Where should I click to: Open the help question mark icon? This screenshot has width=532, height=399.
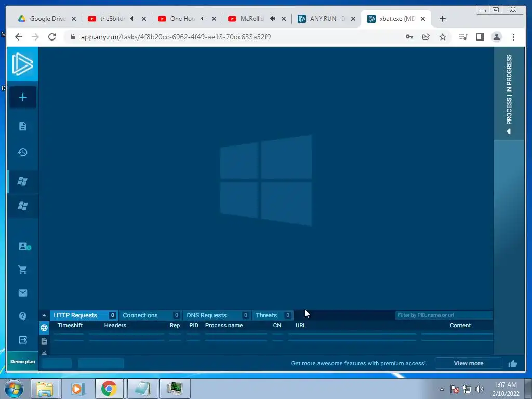[23, 316]
